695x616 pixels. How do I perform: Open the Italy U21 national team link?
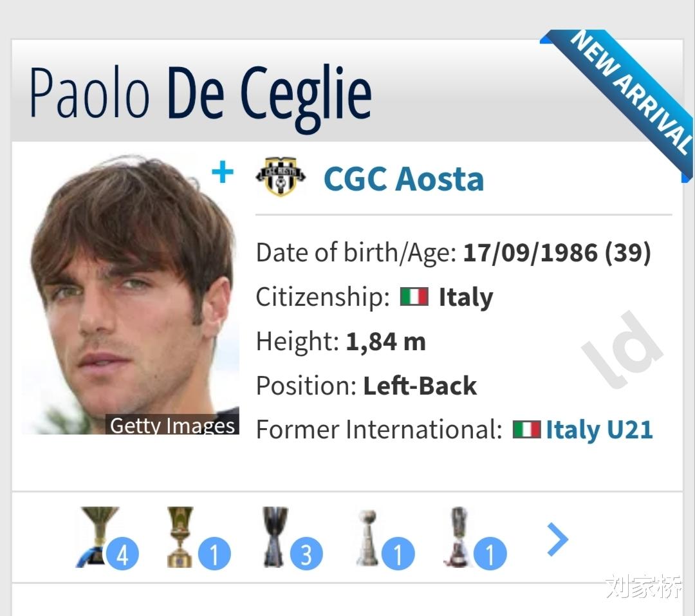tap(599, 429)
